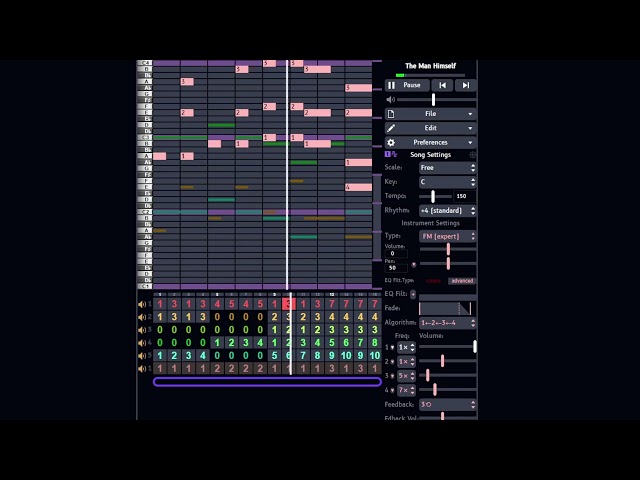The width and height of the screenshot is (640, 480).
Task: Click the Fade envelope editor
Action: click(x=445, y=308)
